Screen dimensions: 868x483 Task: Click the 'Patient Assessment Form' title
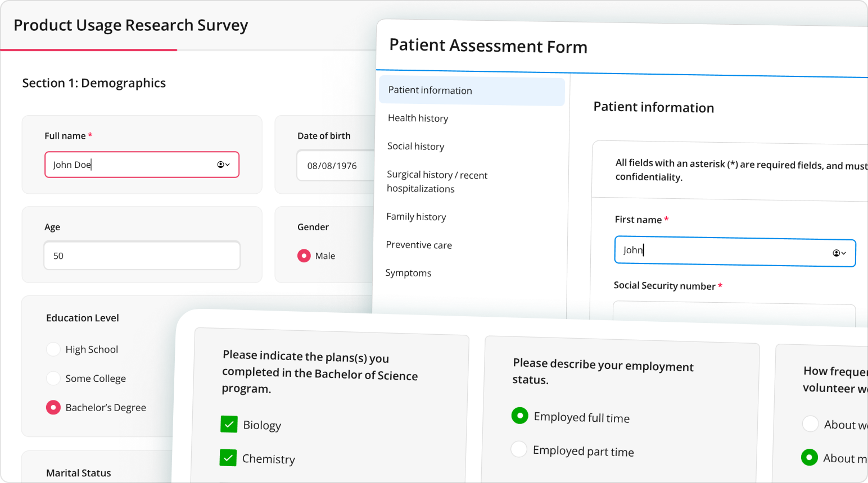click(x=488, y=46)
